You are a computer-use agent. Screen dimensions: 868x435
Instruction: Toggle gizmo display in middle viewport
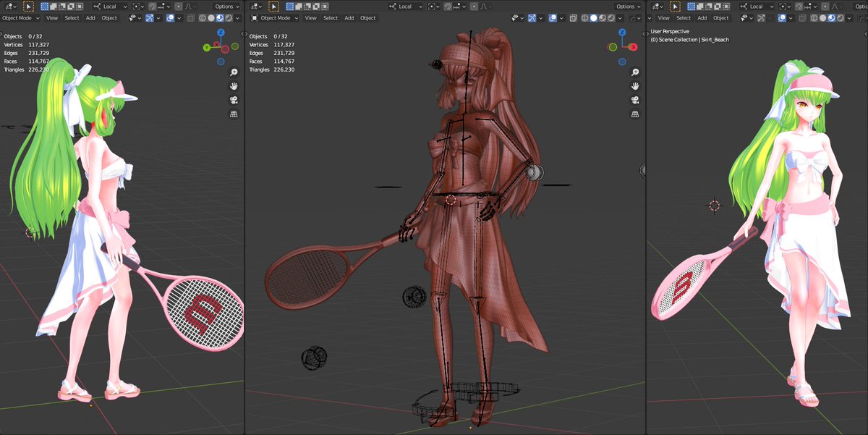pyautogui.click(x=532, y=18)
